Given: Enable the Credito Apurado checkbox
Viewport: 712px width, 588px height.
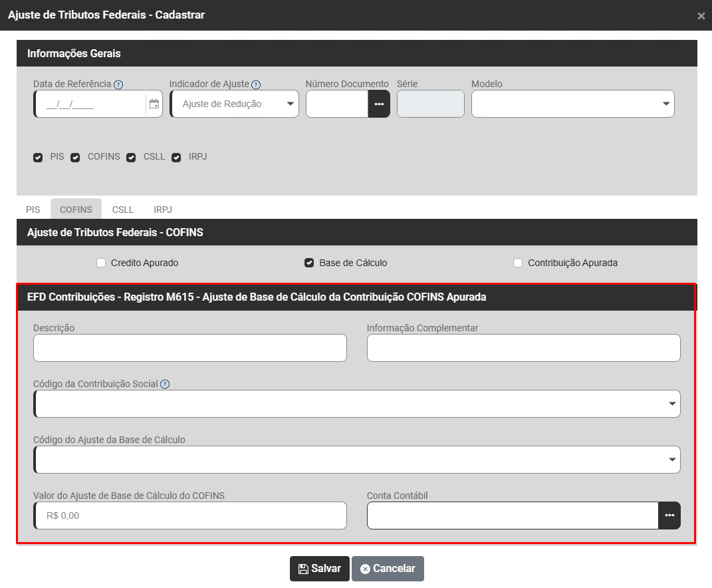Looking at the screenshot, I should click(x=101, y=263).
